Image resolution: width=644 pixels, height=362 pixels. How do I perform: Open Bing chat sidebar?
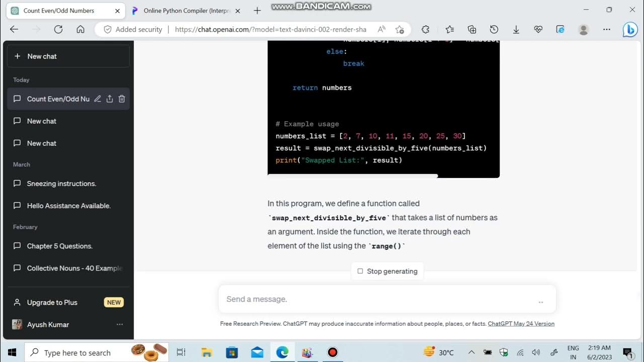(630, 30)
